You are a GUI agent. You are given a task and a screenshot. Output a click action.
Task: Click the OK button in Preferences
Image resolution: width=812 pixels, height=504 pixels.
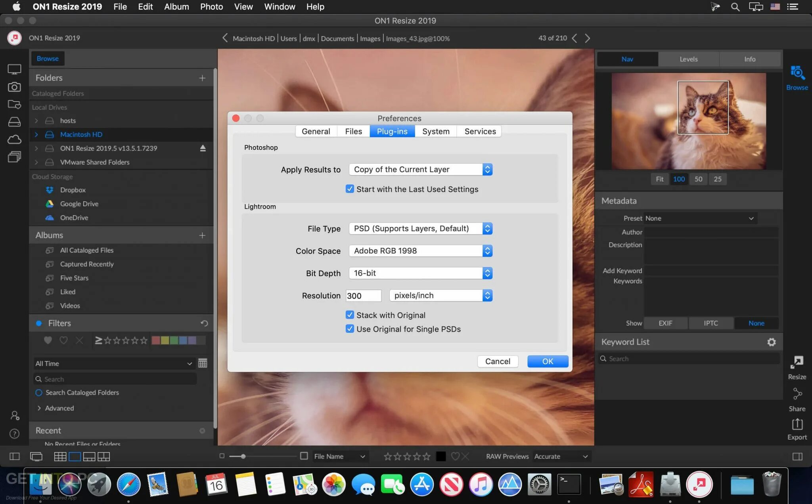click(548, 361)
